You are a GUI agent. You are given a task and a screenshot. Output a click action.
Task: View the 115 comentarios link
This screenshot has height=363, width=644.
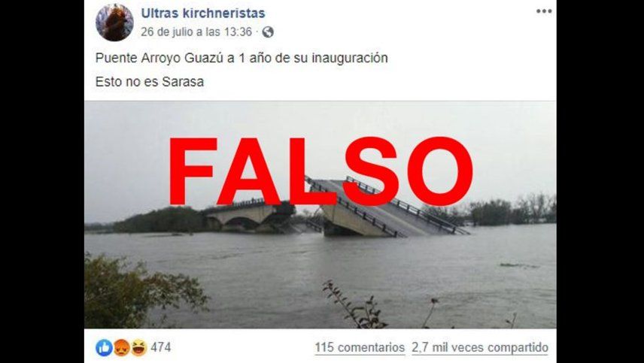pyautogui.click(x=360, y=348)
